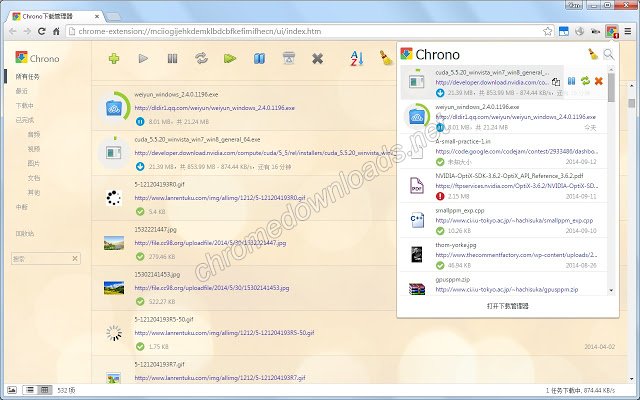The image size is (640, 400).
Task: Filter by 视频 in the sidebar
Action: pos(33,149)
